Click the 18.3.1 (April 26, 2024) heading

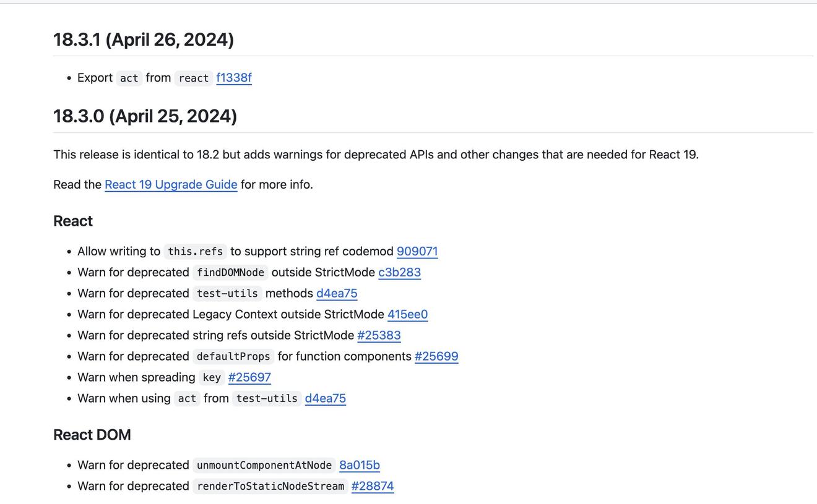(144, 40)
